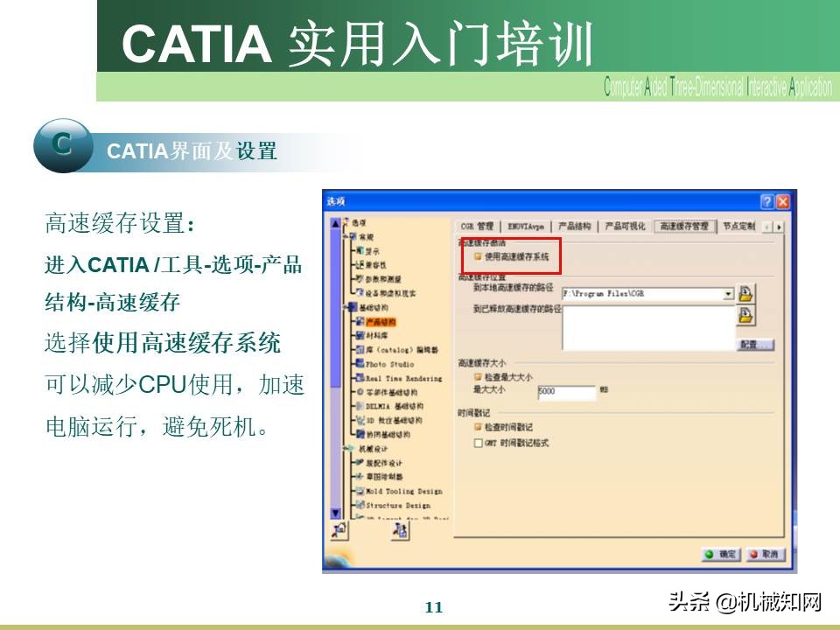The width and height of the screenshot is (840, 630).
Task: Select the 装配件设计 node icon
Action: click(360, 462)
